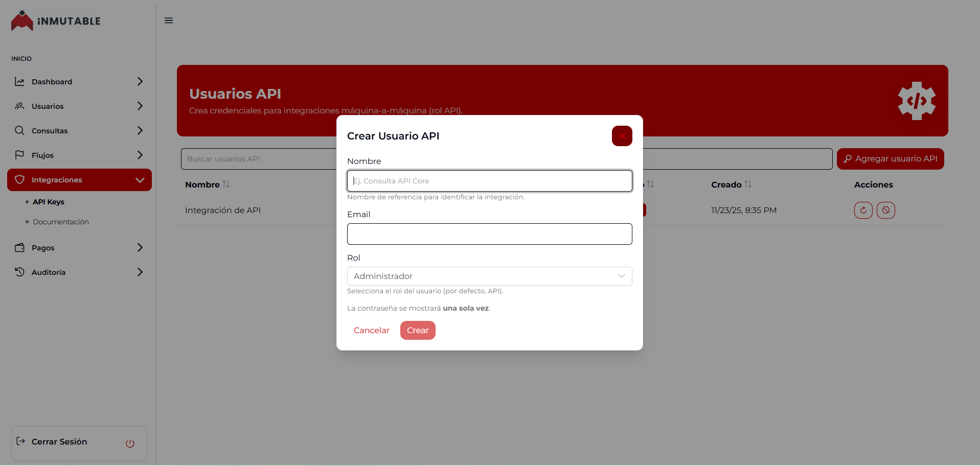Image resolution: width=980 pixels, height=466 pixels.
Task: Select API Keys in the sidebar
Action: [x=48, y=201]
